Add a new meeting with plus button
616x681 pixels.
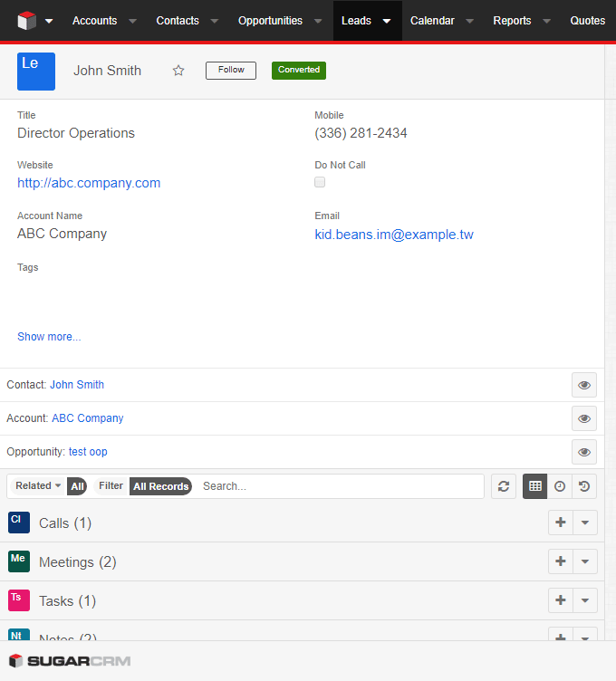pos(561,561)
